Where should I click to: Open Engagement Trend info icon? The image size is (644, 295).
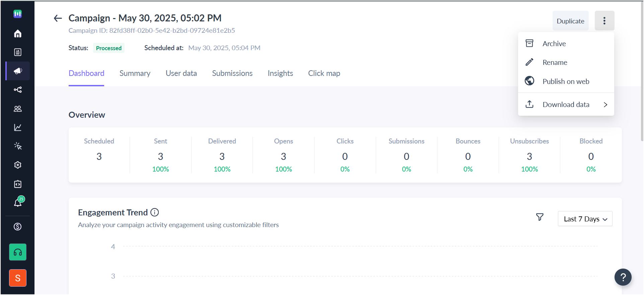point(154,212)
